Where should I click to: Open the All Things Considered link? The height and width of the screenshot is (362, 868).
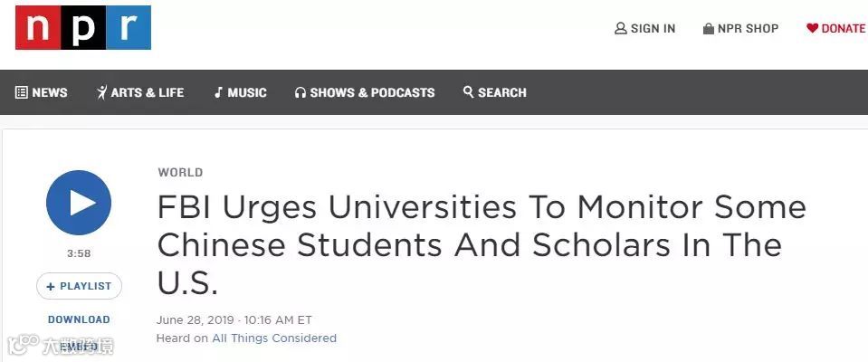click(x=274, y=338)
